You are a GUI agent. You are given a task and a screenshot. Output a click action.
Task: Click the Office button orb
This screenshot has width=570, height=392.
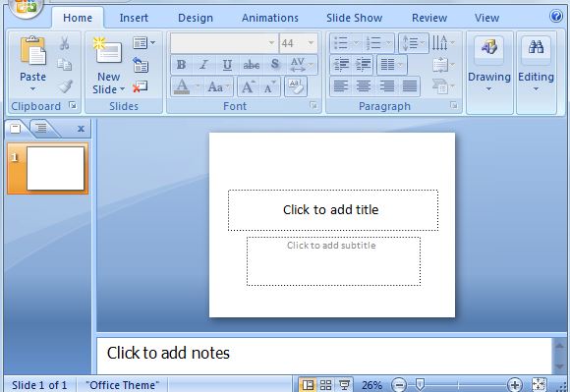[26, 7]
